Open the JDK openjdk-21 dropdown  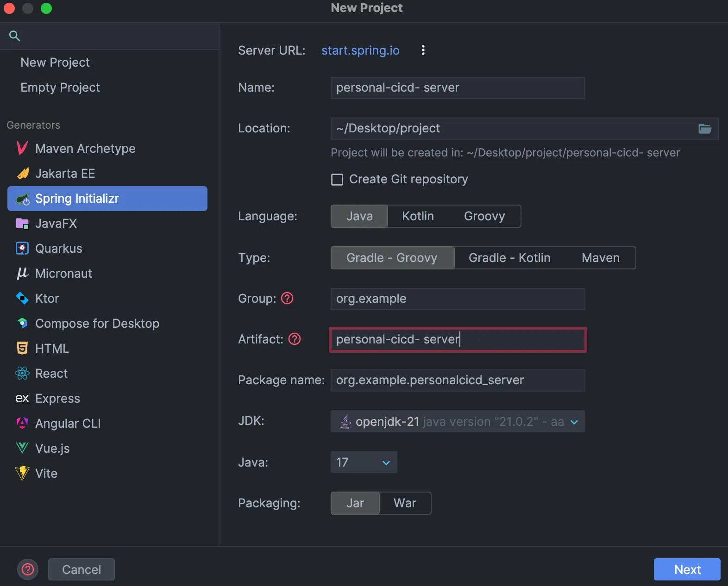tap(458, 421)
